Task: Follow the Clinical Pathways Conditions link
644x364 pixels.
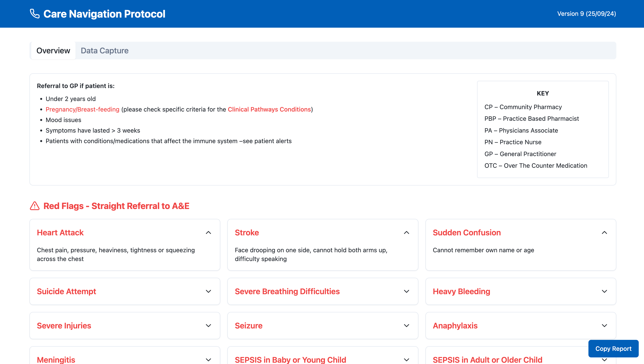Action: pyautogui.click(x=269, y=110)
